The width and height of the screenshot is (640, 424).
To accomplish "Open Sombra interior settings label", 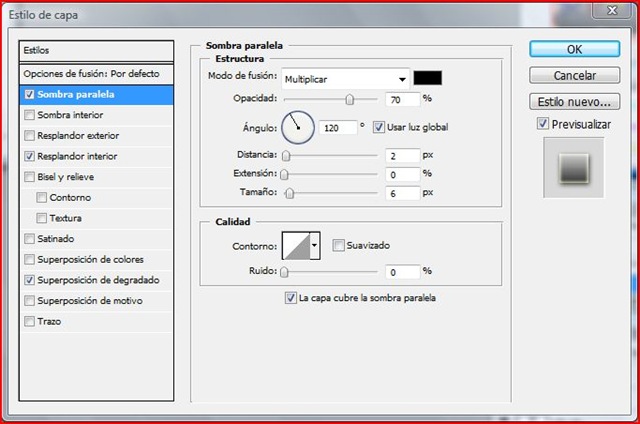I will (x=70, y=115).
